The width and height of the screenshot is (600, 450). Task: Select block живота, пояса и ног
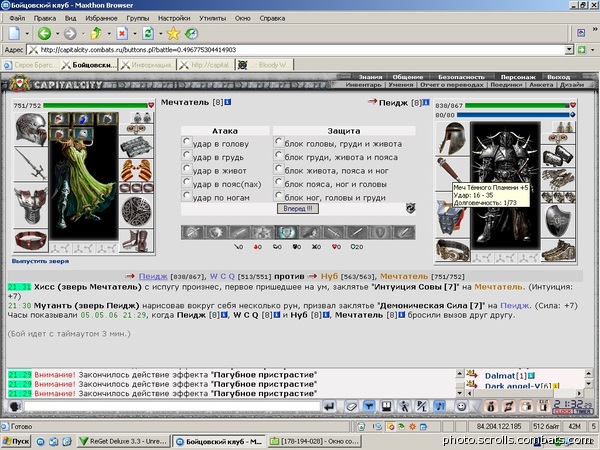coord(278,168)
